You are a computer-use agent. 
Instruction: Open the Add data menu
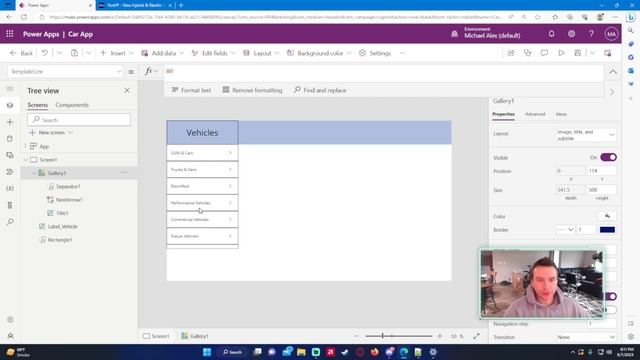(162, 53)
